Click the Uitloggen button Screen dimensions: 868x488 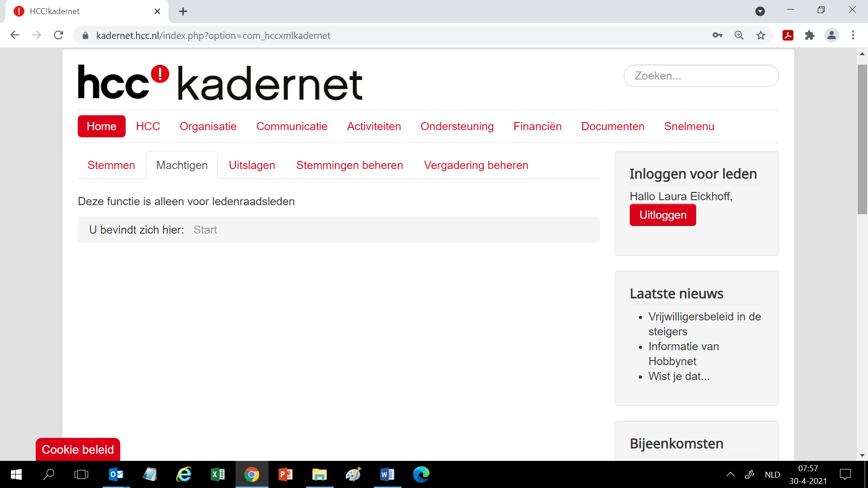click(x=663, y=215)
